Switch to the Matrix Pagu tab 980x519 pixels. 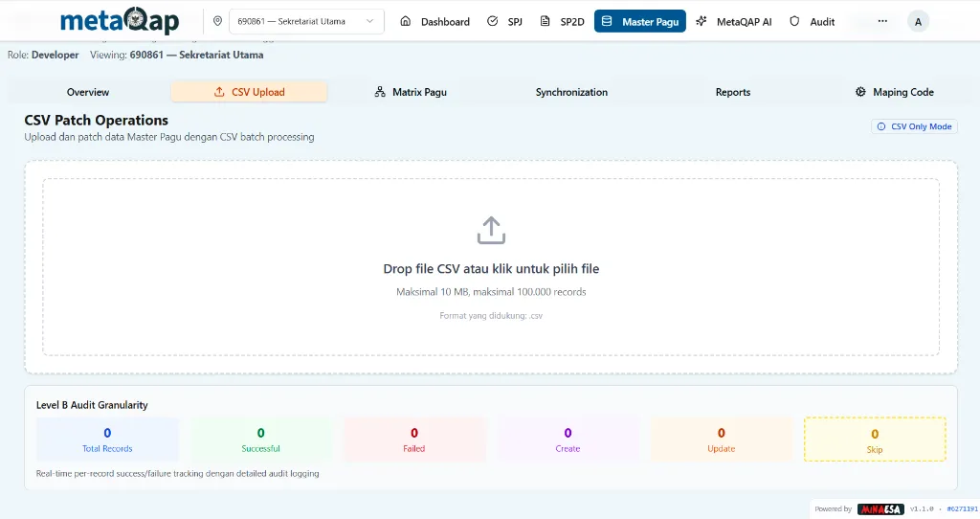410,92
